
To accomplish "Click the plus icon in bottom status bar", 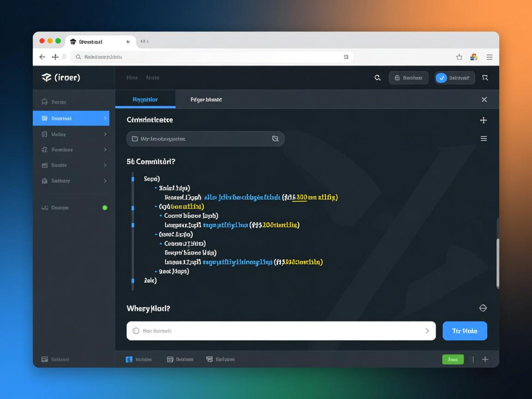I will pyautogui.click(x=485, y=359).
